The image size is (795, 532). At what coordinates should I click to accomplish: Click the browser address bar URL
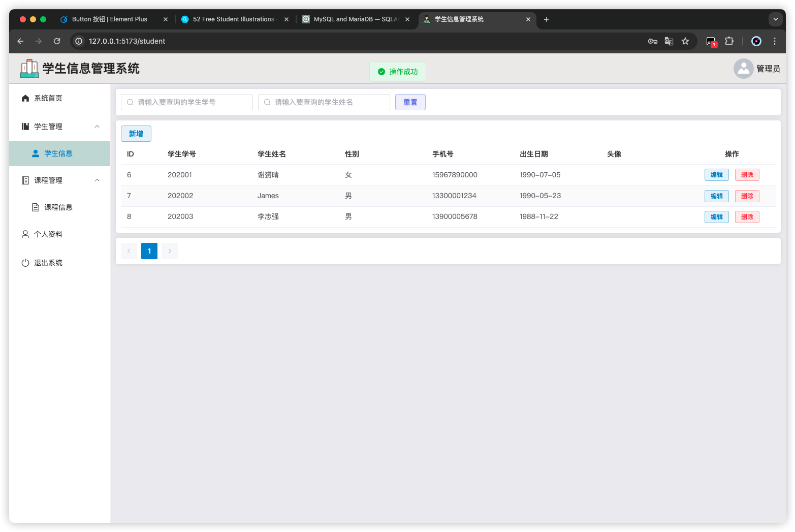127,41
